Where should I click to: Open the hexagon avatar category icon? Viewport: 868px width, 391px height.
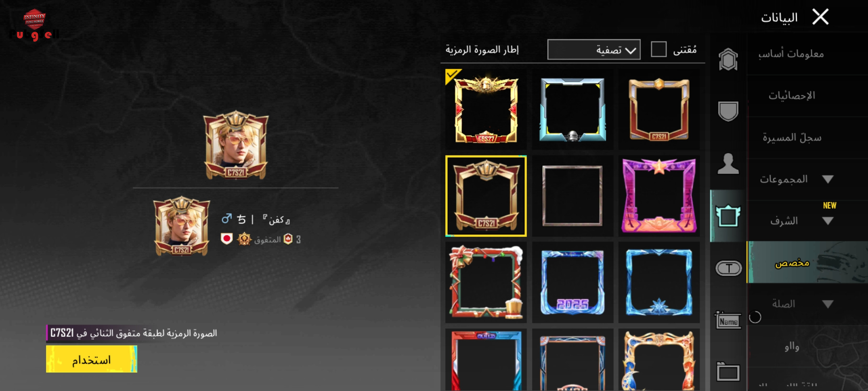[728, 59]
